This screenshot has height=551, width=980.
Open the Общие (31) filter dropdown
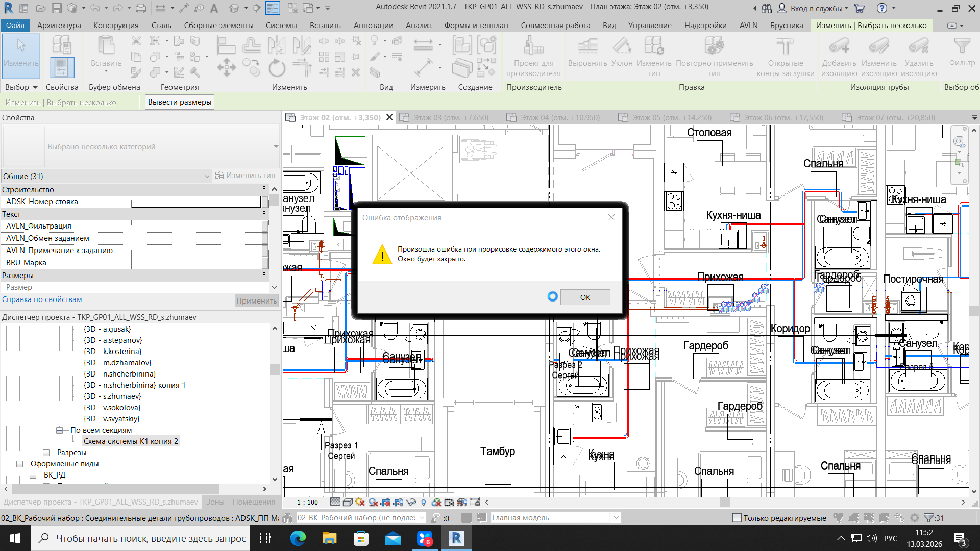[207, 177]
